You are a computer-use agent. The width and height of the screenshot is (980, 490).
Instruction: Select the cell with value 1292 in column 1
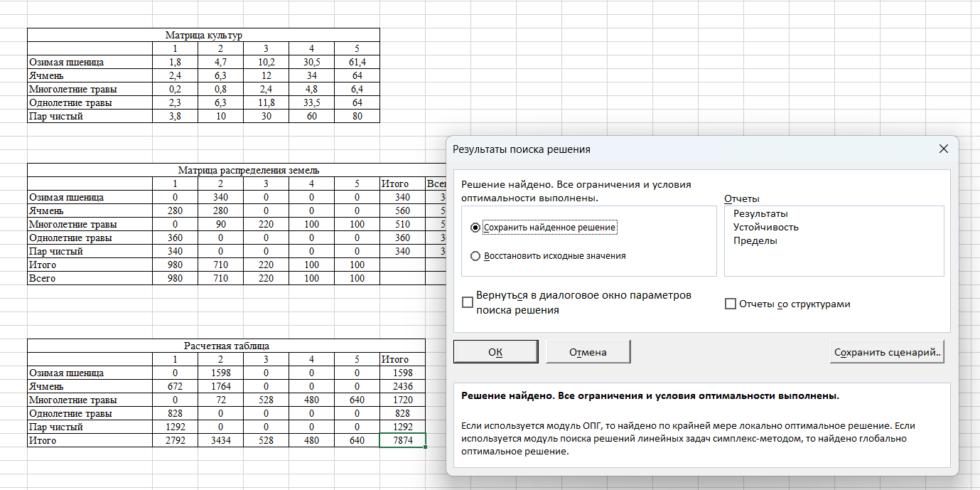coord(175,427)
